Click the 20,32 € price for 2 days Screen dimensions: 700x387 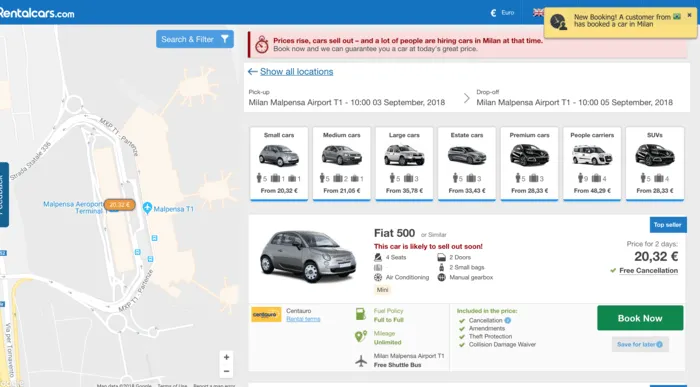pos(656,257)
